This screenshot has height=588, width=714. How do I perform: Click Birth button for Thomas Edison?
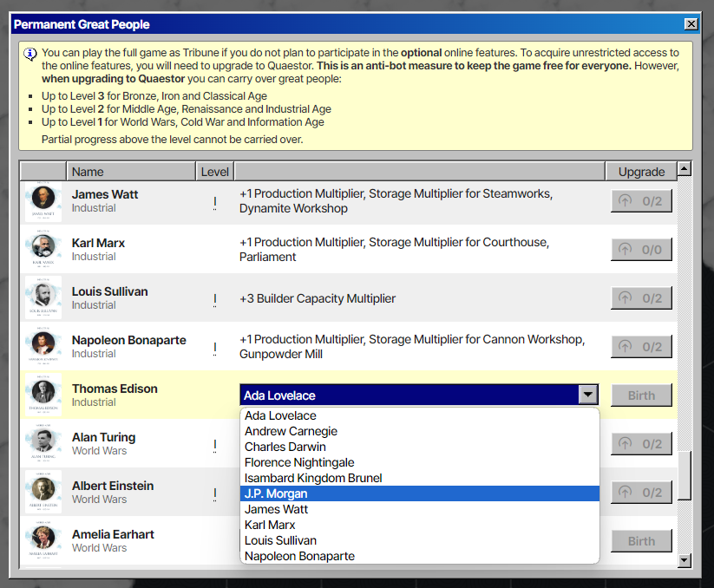641,395
